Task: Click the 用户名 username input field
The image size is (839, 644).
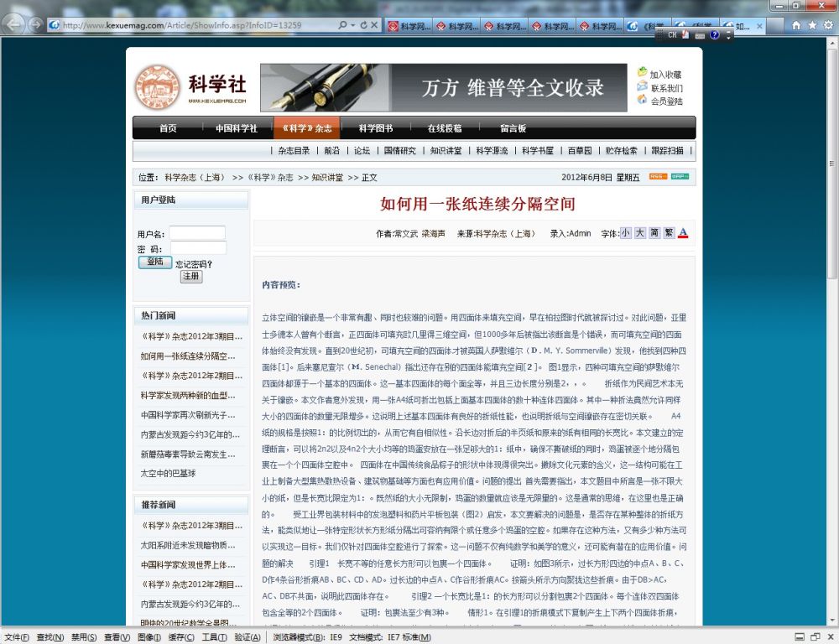Action: click(197, 233)
